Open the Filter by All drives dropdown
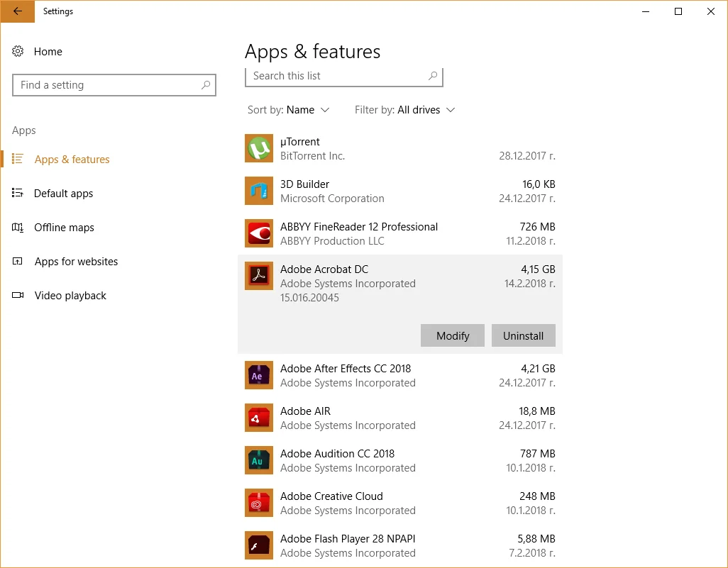This screenshot has height=568, width=728. point(404,110)
